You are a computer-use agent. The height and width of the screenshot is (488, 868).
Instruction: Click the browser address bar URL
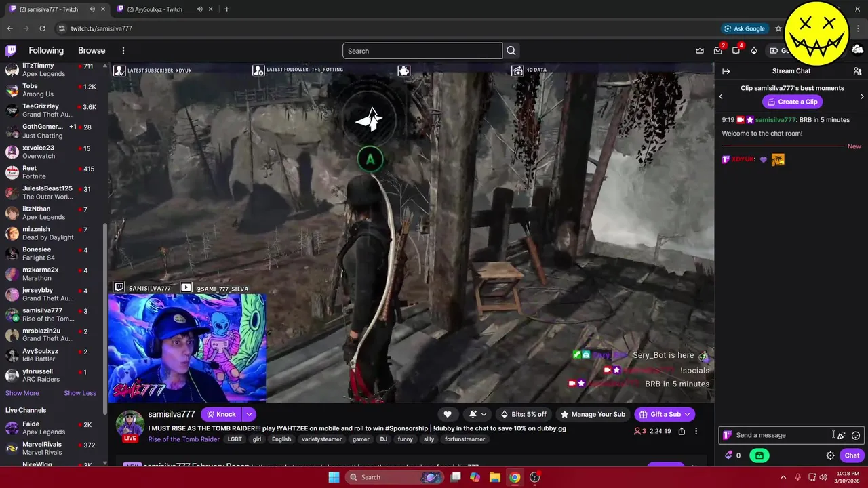pos(102,28)
